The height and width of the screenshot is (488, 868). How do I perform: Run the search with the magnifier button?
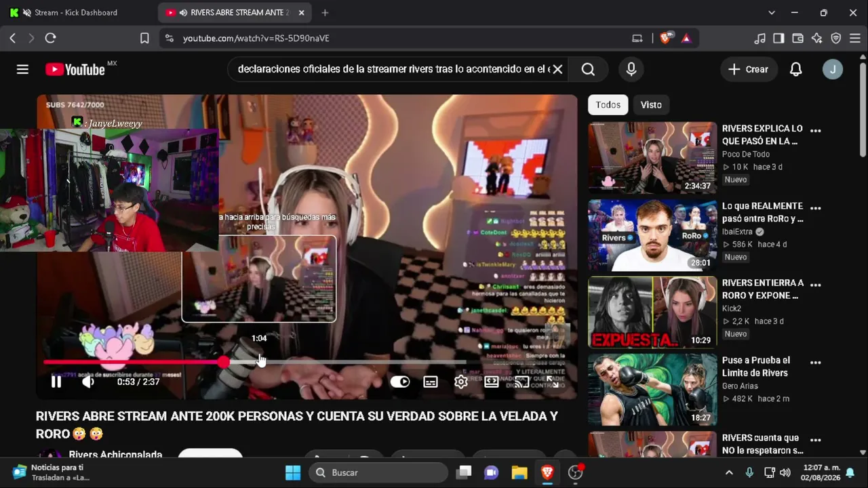pyautogui.click(x=588, y=69)
